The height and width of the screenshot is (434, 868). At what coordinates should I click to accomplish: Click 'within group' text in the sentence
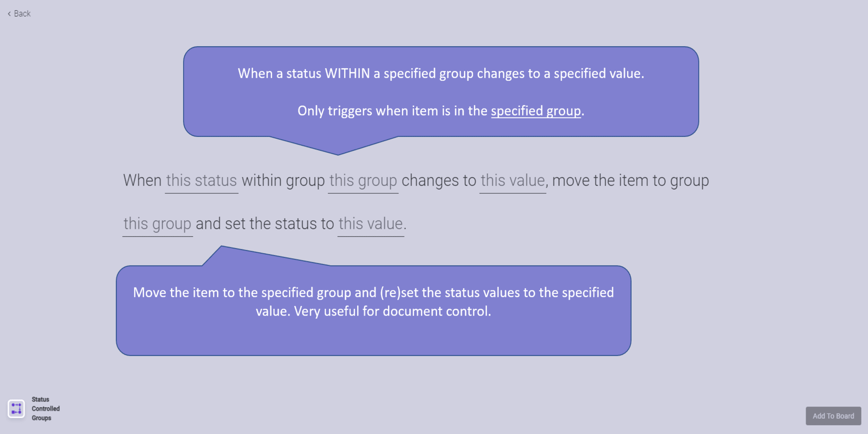tap(283, 181)
